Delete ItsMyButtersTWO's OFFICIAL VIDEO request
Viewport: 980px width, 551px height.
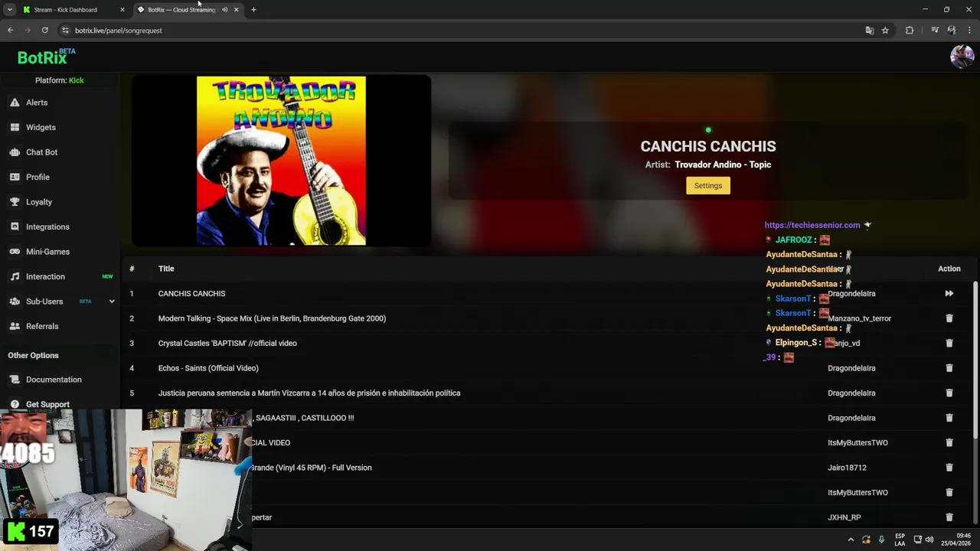(x=949, y=443)
